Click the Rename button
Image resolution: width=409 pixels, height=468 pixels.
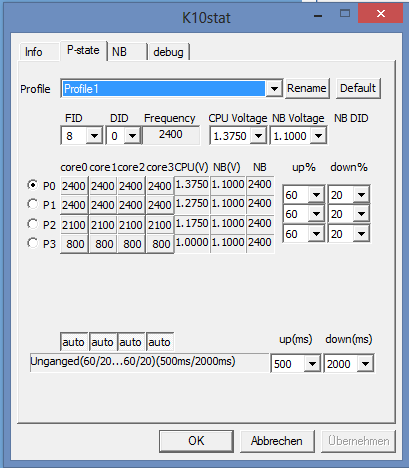(x=307, y=88)
